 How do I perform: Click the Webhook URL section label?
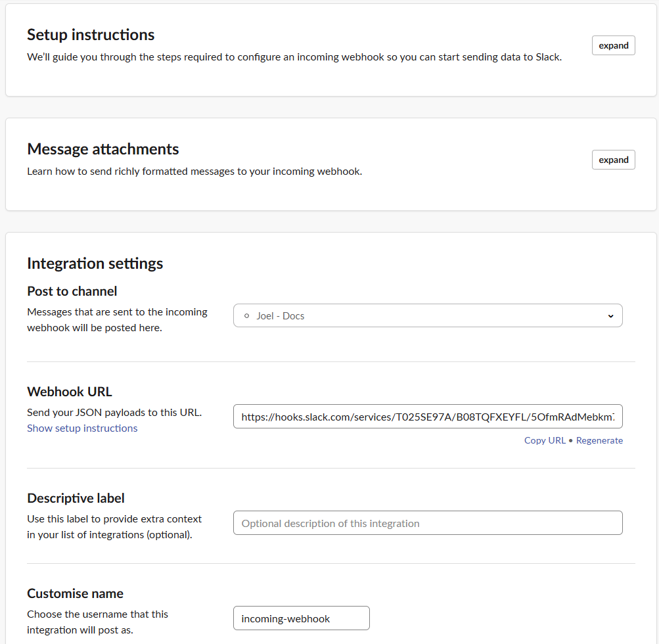[x=70, y=392]
